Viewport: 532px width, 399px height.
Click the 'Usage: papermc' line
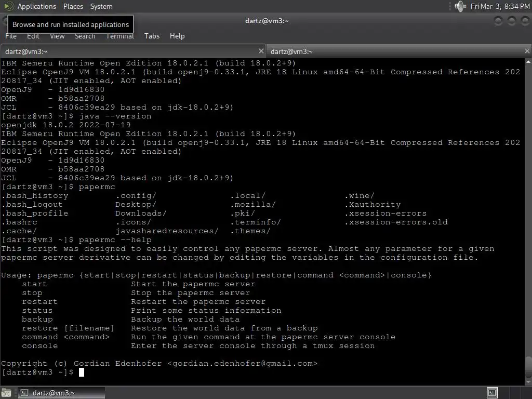pos(216,275)
